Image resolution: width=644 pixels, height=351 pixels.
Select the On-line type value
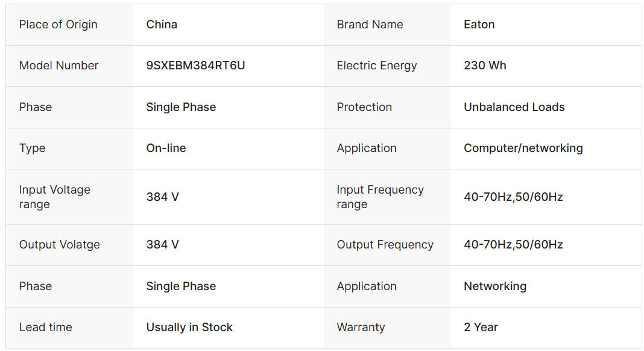[166, 148]
